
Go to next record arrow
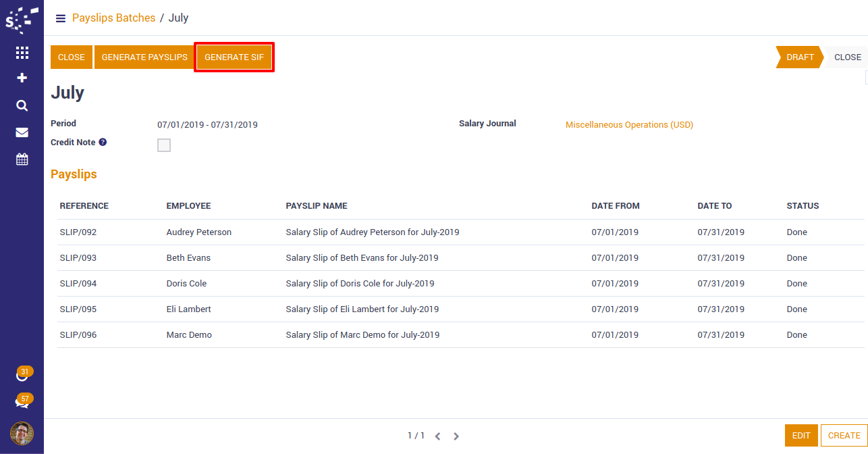tap(456, 436)
